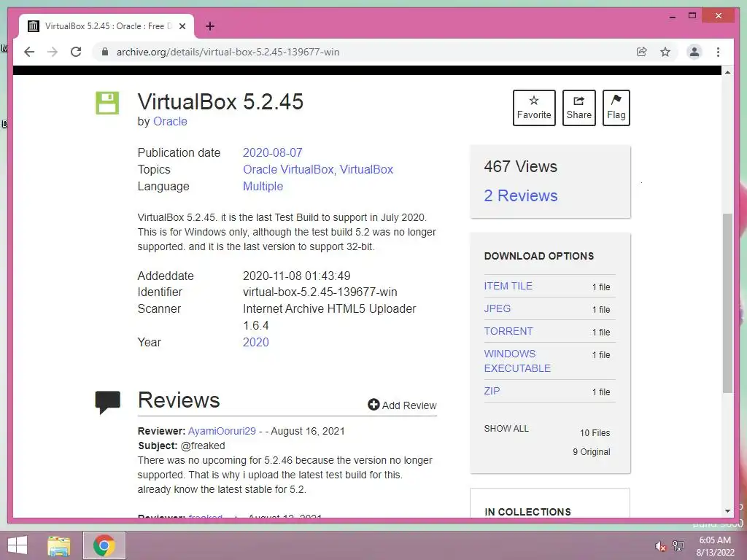The image size is (747, 560).
Task: Open File Explorer from the taskbar
Action: pyautogui.click(x=59, y=545)
